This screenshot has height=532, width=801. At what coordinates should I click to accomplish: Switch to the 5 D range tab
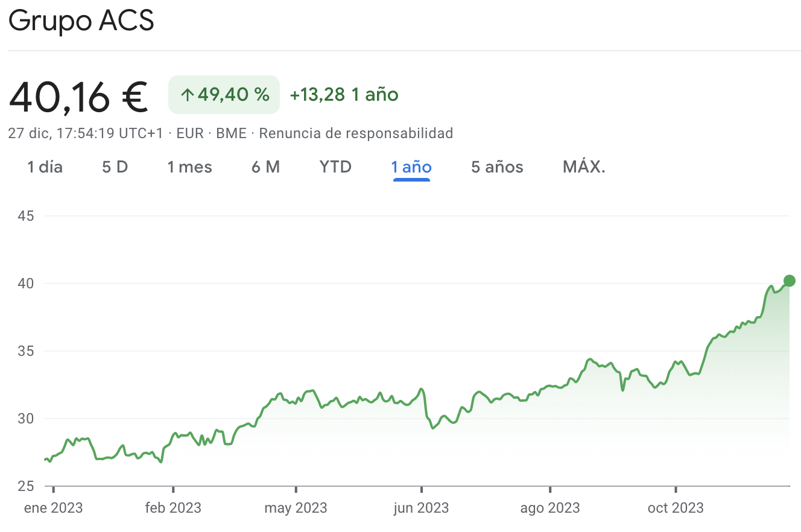coord(115,167)
